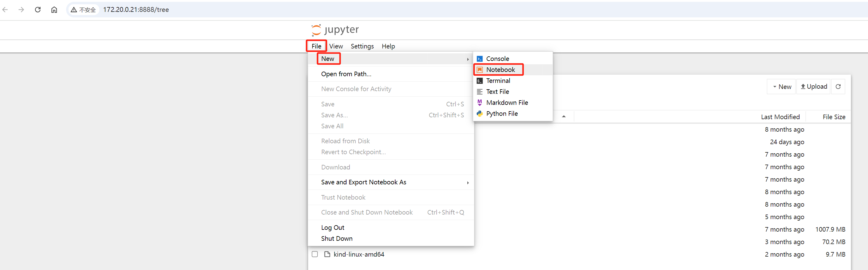Click the browser address bar URL
Viewport: 868px width, 270px height.
point(136,9)
